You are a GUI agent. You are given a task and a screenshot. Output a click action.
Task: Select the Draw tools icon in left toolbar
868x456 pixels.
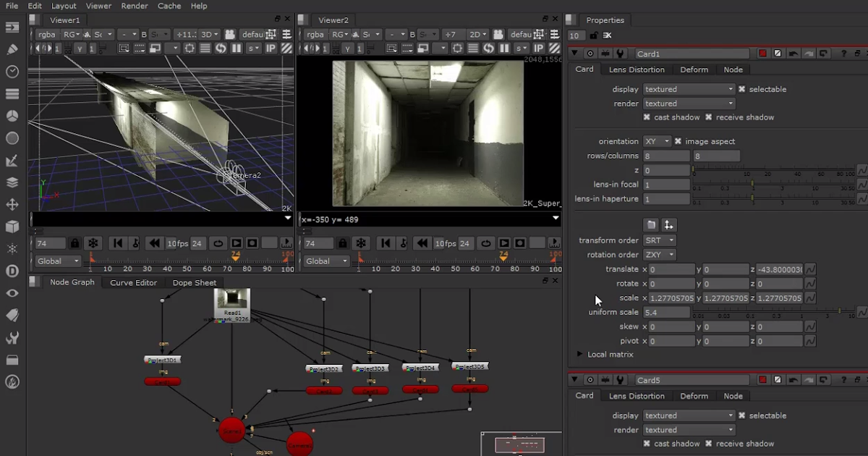[11, 49]
